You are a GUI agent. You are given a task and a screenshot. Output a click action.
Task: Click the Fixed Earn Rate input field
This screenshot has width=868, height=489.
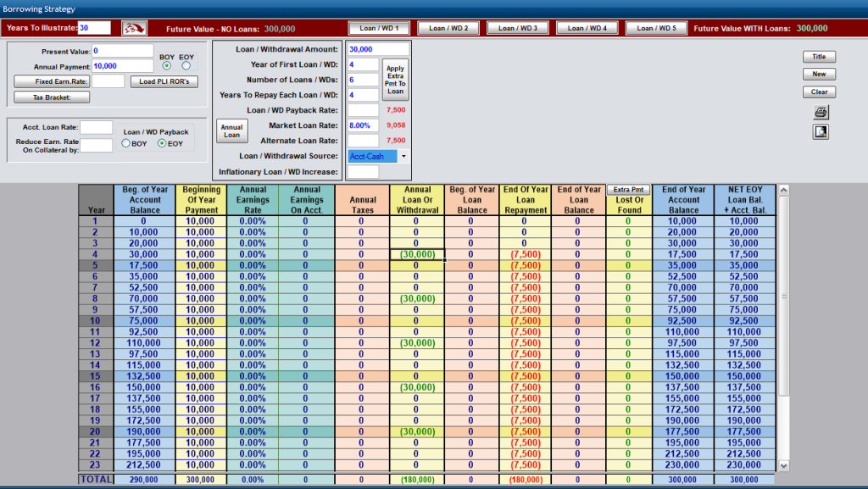point(108,81)
